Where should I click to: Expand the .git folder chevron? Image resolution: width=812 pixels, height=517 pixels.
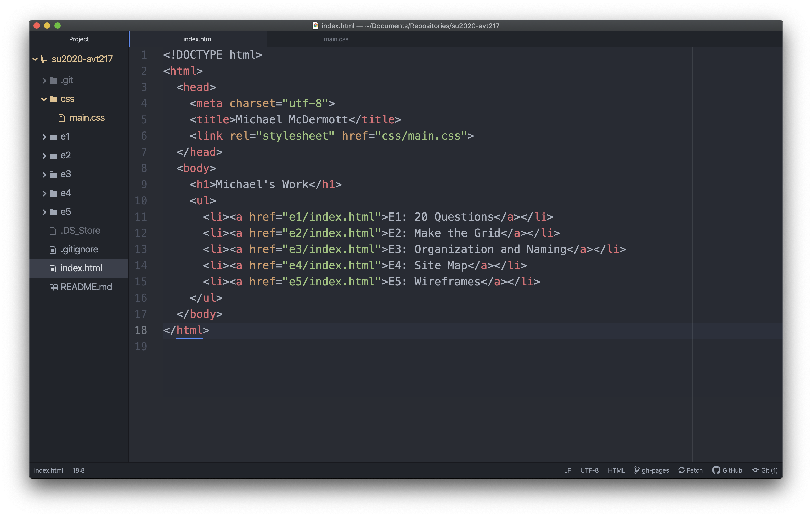tap(44, 80)
